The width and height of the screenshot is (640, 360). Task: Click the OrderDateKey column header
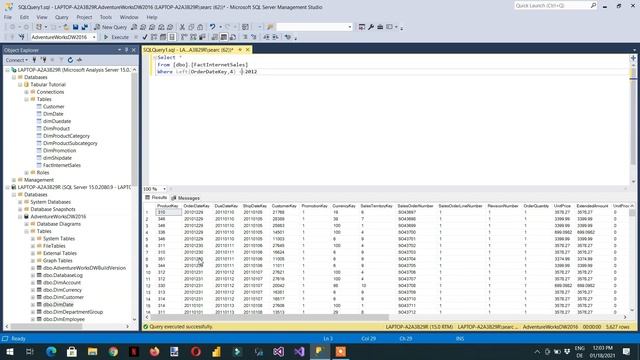click(x=196, y=206)
